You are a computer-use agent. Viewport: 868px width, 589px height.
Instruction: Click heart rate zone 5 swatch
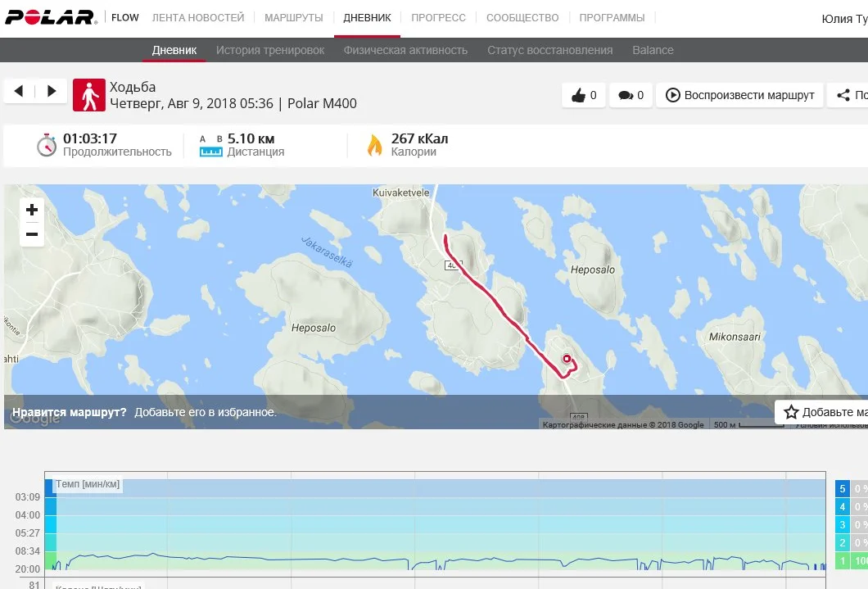(x=842, y=488)
